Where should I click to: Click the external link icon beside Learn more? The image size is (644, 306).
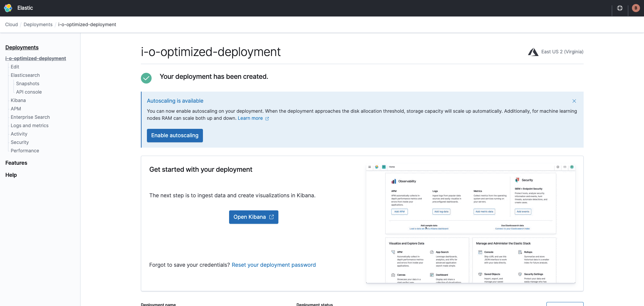click(267, 118)
